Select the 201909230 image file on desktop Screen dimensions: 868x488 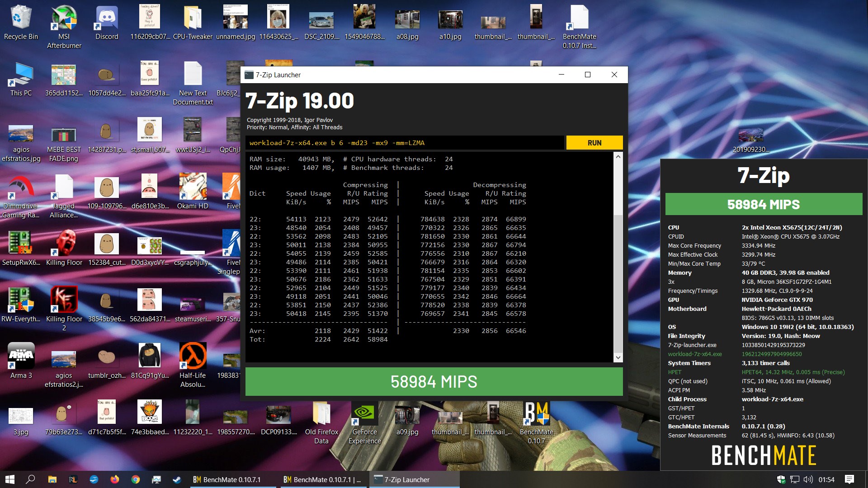(750, 140)
